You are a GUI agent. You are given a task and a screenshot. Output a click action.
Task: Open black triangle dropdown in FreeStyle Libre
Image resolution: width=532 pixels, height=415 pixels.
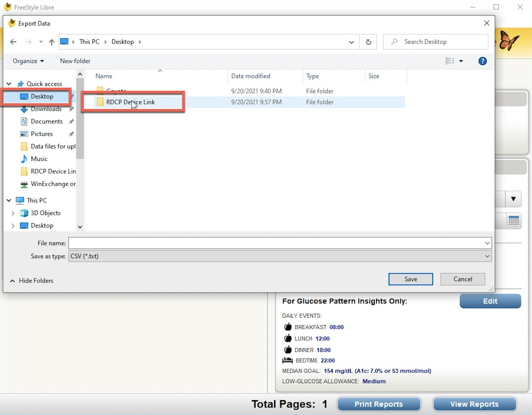(513, 199)
